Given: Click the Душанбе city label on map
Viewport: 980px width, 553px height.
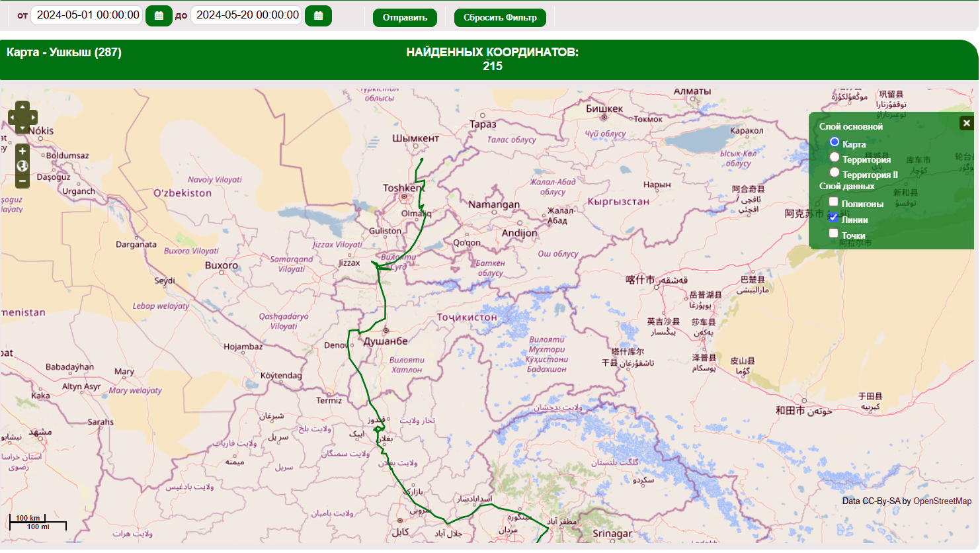Looking at the screenshot, I should click(386, 341).
